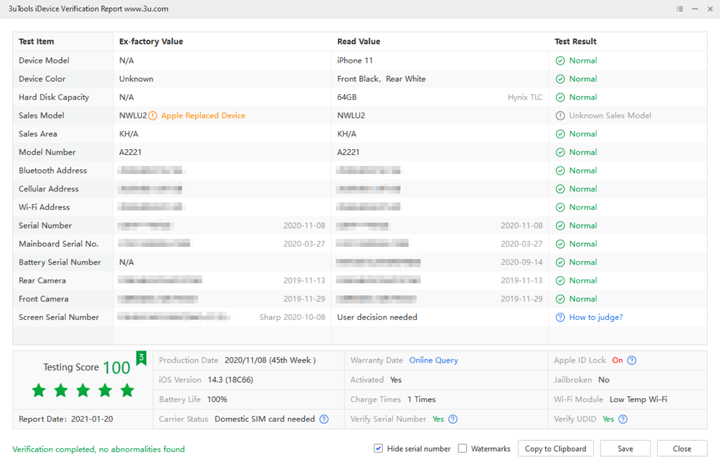The width and height of the screenshot is (720, 472).
Task: Open the How to judge? link
Action: [596, 317]
